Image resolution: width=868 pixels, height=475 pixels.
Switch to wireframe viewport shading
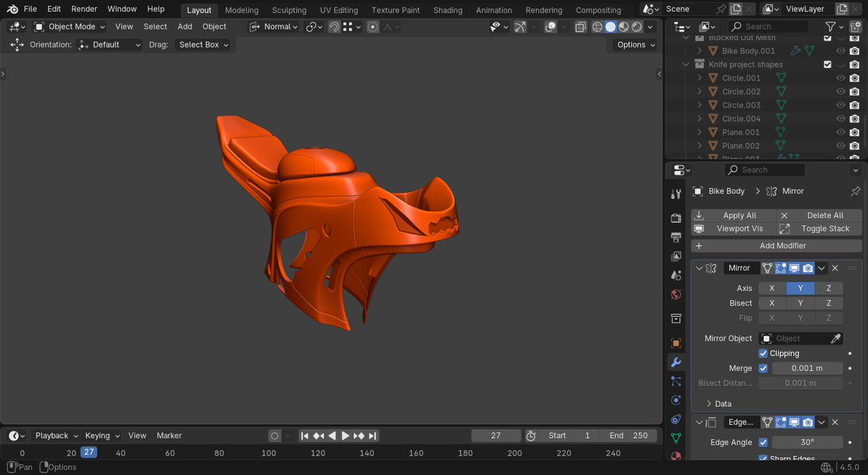[597, 27]
